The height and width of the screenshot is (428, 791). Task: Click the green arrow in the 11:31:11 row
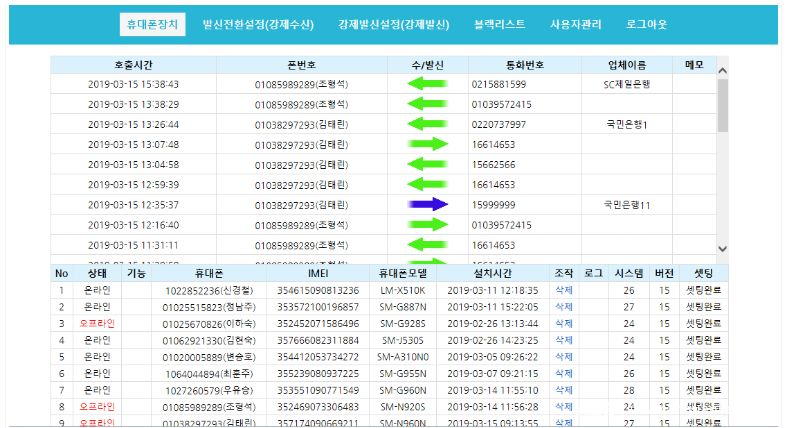(427, 244)
